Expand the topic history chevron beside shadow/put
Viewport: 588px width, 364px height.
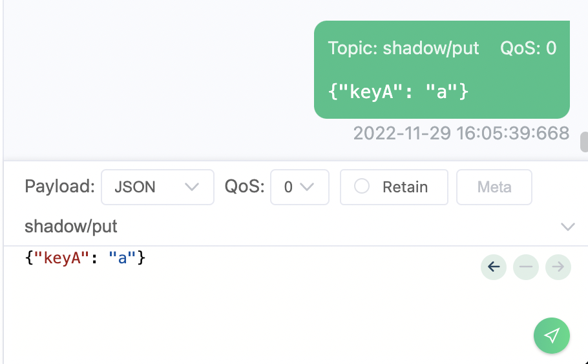(x=568, y=227)
